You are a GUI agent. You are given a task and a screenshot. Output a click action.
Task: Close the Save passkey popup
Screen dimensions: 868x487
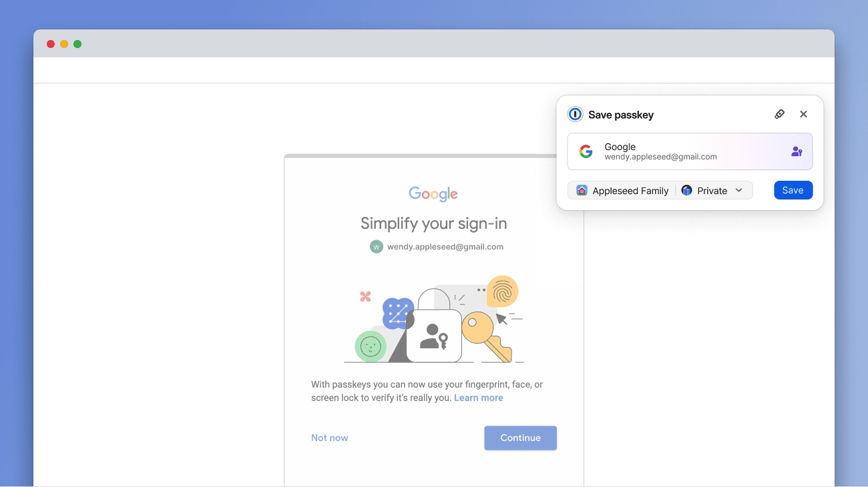pos(803,114)
